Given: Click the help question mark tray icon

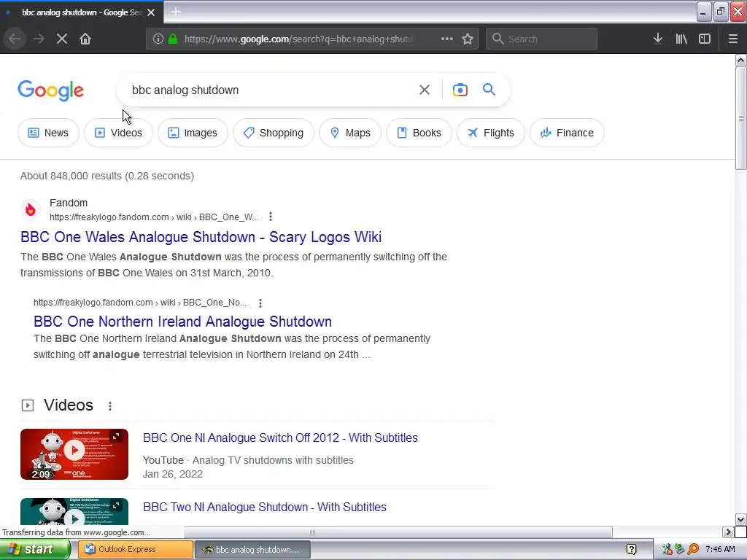Looking at the screenshot, I should coord(631,550).
